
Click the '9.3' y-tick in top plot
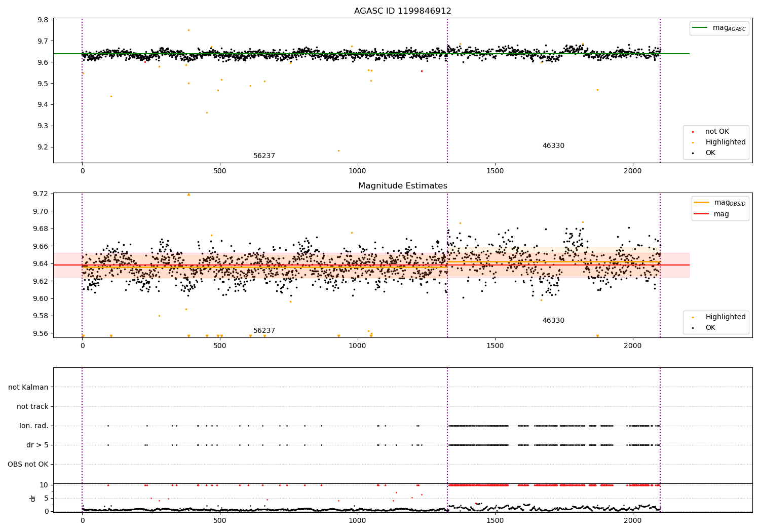pos(43,126)
